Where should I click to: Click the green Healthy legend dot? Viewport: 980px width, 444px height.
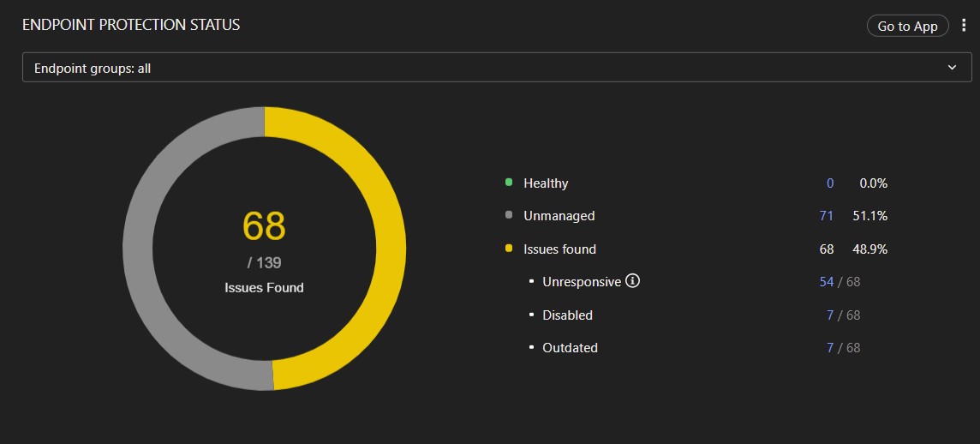pos(509,183)
